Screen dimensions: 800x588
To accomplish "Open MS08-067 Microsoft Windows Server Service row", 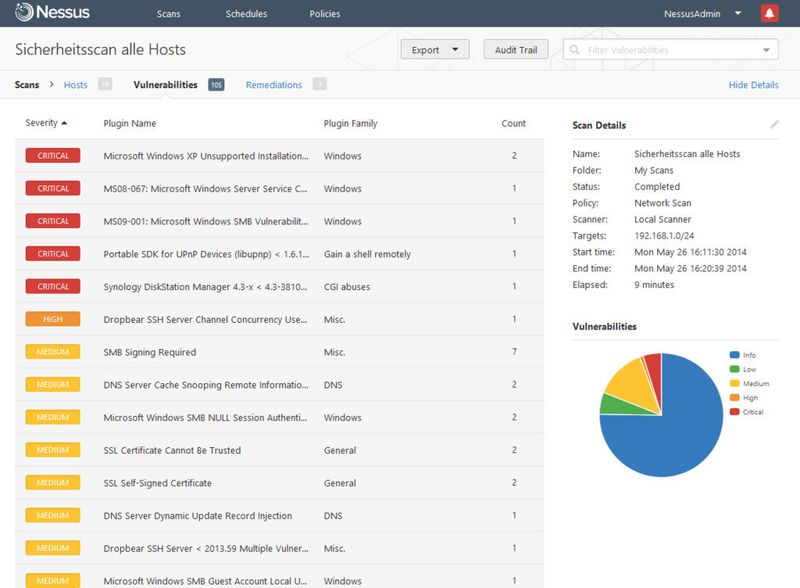I will pyautogui.click(x=279, y=188).
